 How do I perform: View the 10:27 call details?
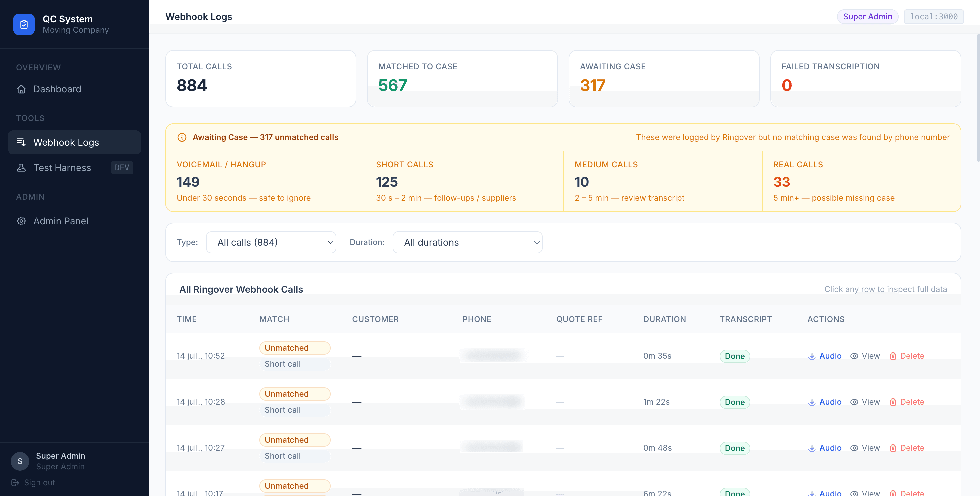point(865,448)
